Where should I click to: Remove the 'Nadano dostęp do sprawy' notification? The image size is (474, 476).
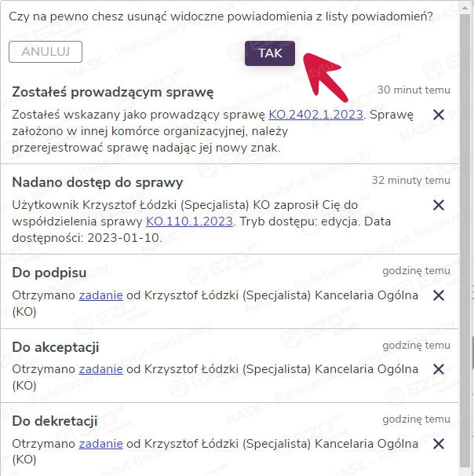pyautogui.click(x=439, y=205)
